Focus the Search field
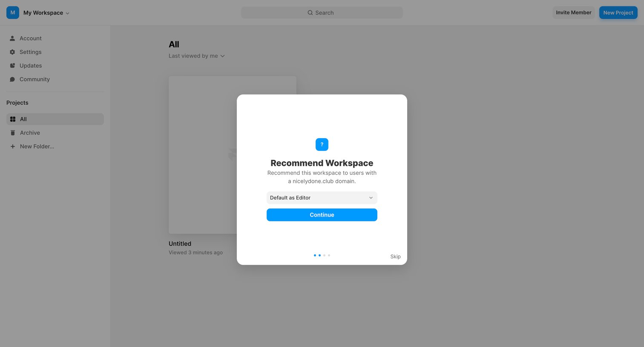The height and width of the screenshot is (347, 644). [x=322, y=13]
